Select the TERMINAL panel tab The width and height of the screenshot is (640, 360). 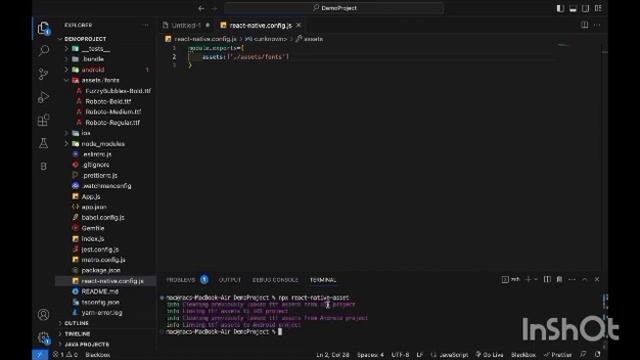pos(322,280)
